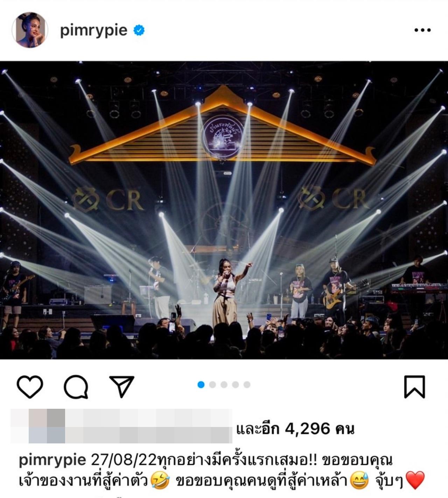Open comments with the speech bubble icon
448x498 pixels.
(x=76, y=387)
